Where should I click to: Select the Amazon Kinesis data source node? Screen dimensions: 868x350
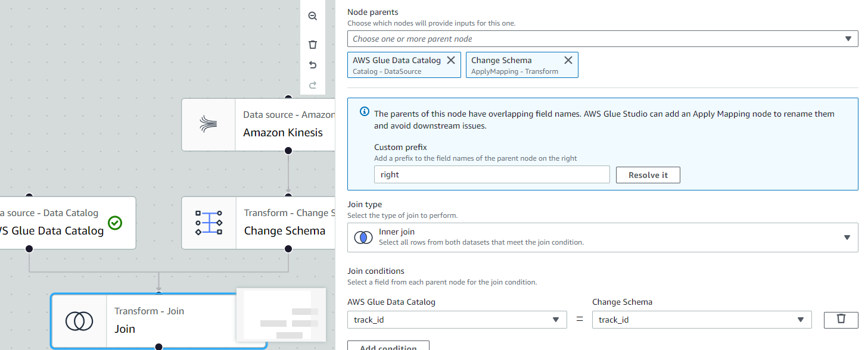pyautogui.click(x=258, y=124)
